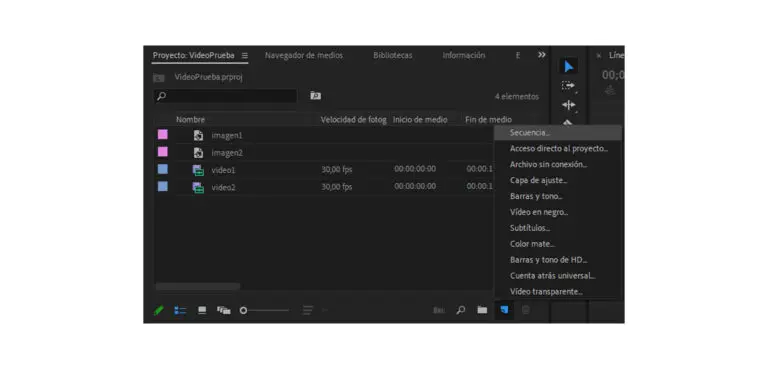Click the imagen1 still-image file icon
The height and width of the screenshot is (369, 768).
pyautogui.click(x=198, y=135)
